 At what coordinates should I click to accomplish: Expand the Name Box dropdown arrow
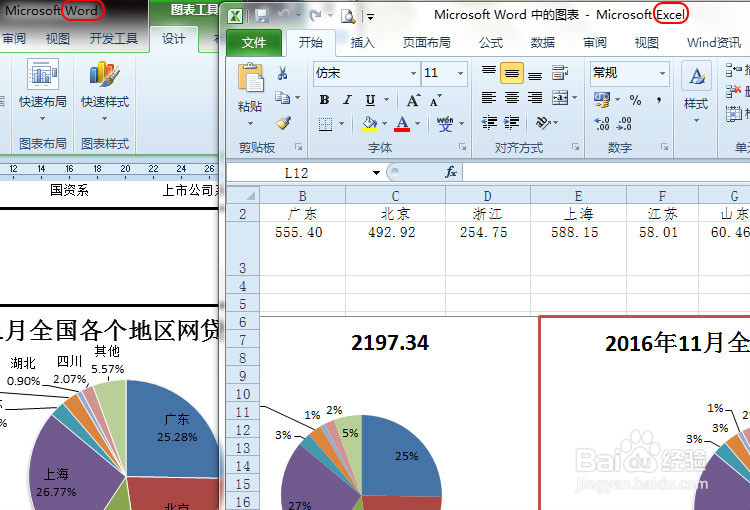click(376, 173)
